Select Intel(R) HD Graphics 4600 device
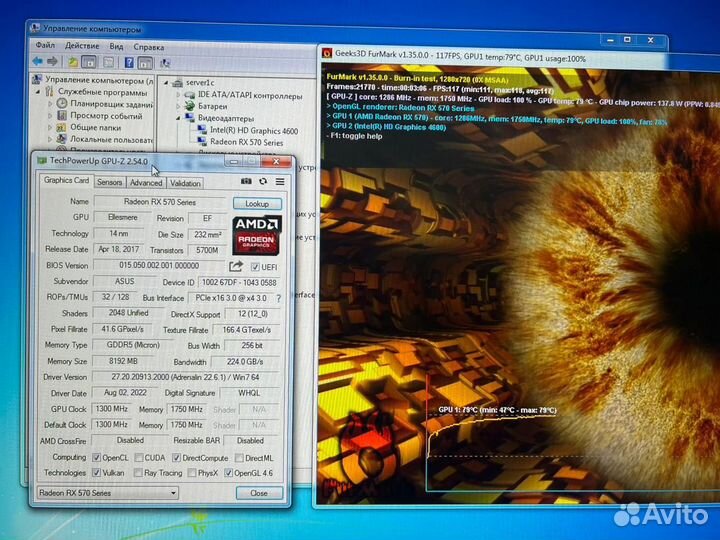 coord(248,130)
